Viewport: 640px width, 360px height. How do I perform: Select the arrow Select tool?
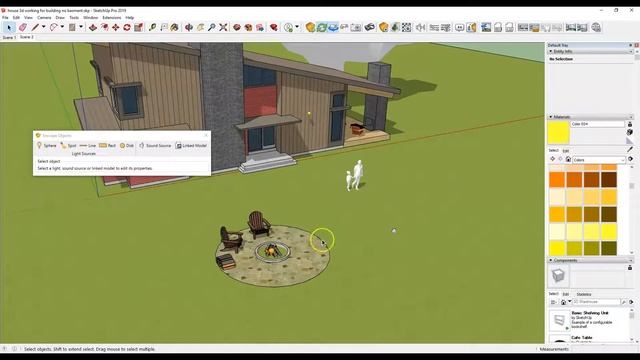click(x=9, y=27)
